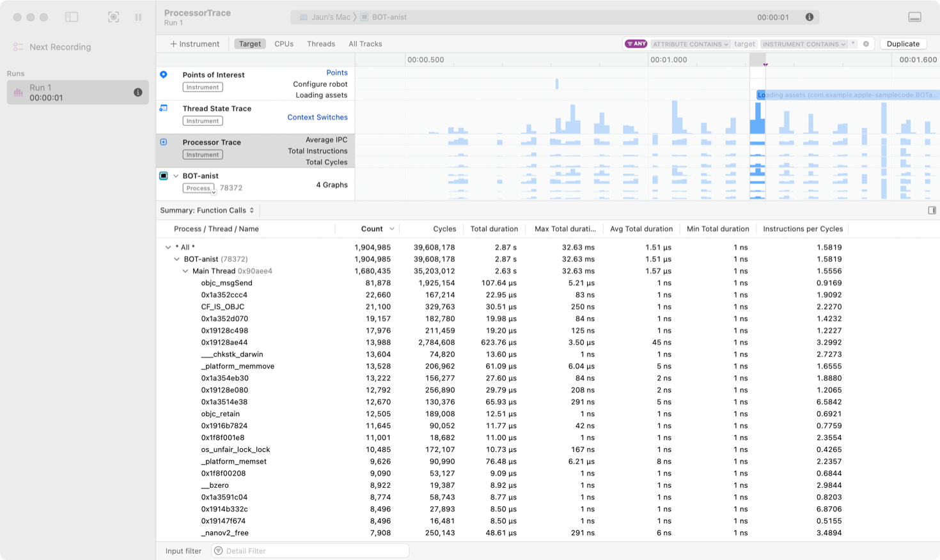Clear the filter using the x icon
The width and height of the screenshot is (940, 560).
(866, 43)
